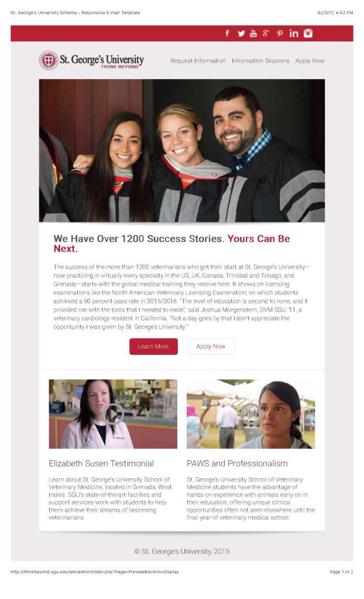
Task: Go to Information Sessions in header
Action: coord(260,61)
